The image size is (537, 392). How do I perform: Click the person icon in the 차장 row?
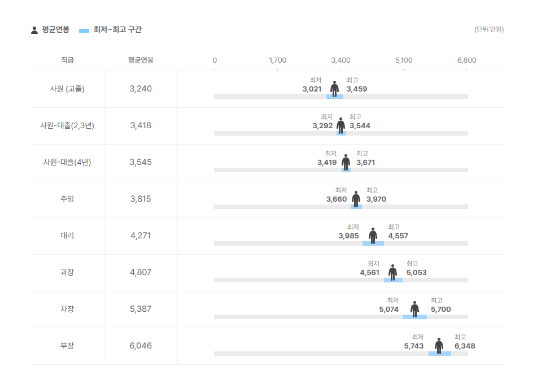414,309
